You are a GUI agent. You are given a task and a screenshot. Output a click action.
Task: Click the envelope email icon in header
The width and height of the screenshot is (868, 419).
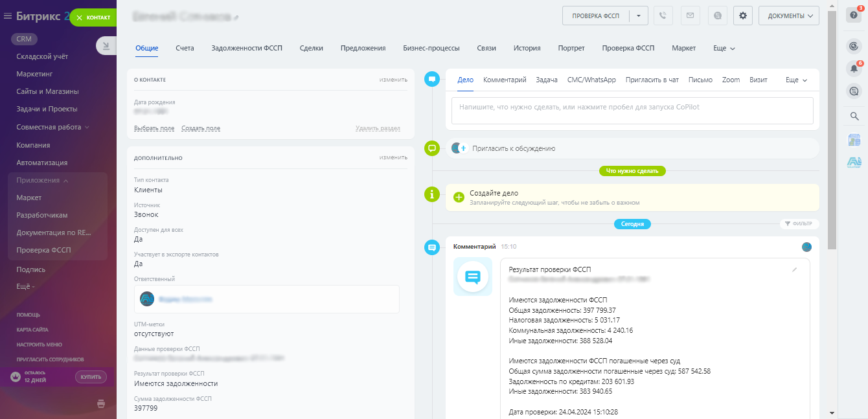[689, 16]
